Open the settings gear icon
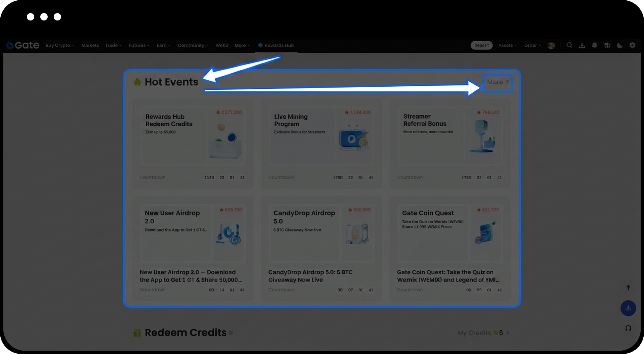 632,45
